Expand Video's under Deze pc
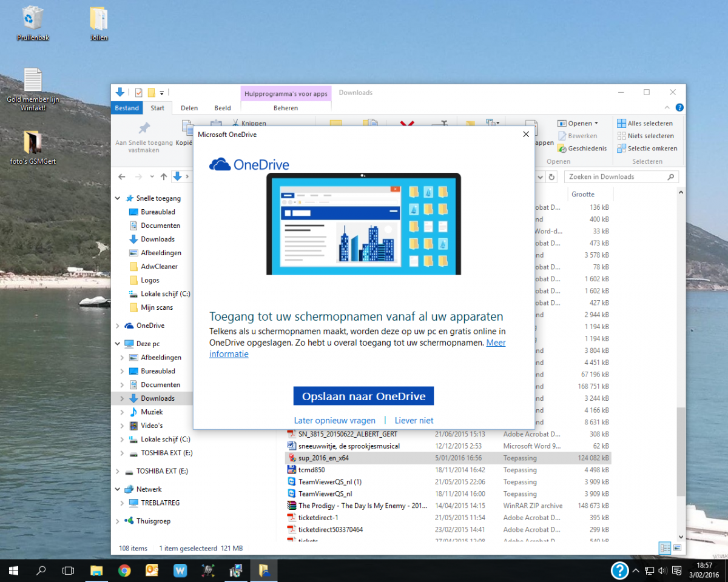728x582 pixels. pos(122,426)
